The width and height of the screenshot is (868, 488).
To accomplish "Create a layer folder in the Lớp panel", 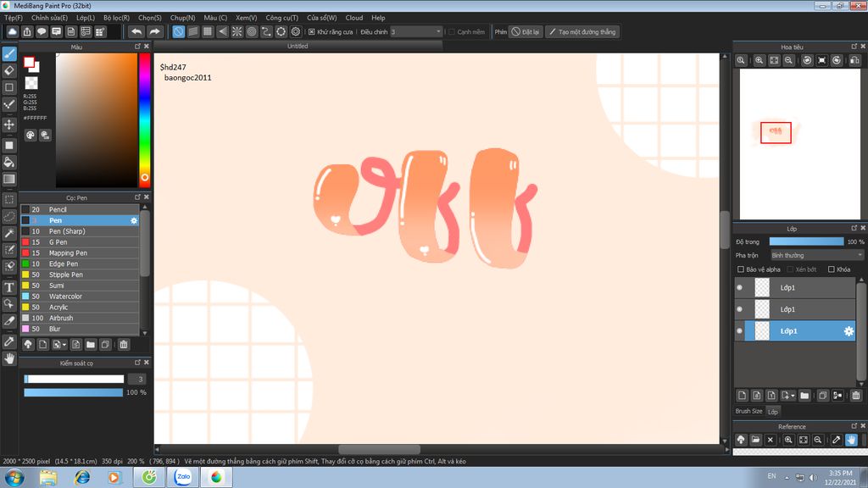I will [x=804, y=395].
